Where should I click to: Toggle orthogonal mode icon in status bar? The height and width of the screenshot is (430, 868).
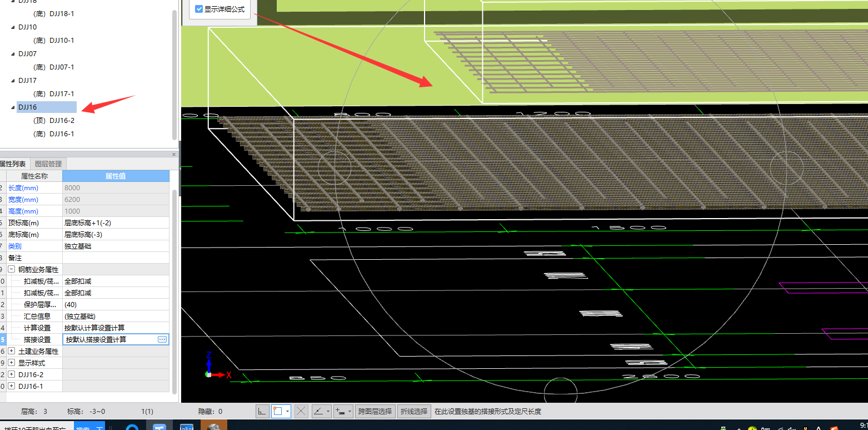[262, 412]
